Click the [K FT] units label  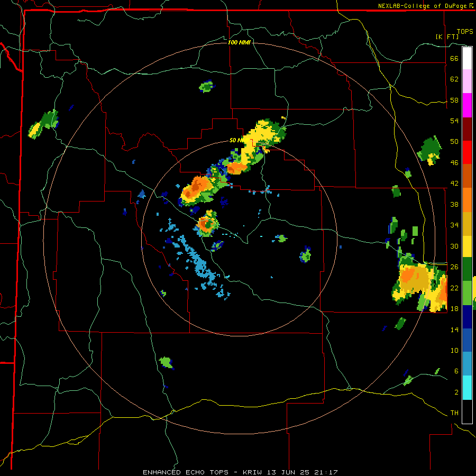click(x=447, y=36)
